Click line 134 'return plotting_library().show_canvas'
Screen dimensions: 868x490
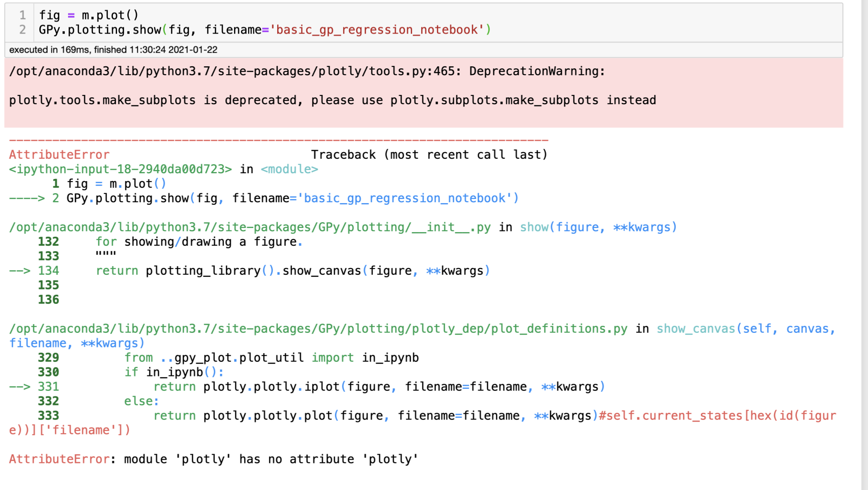(x=249, y=271)
